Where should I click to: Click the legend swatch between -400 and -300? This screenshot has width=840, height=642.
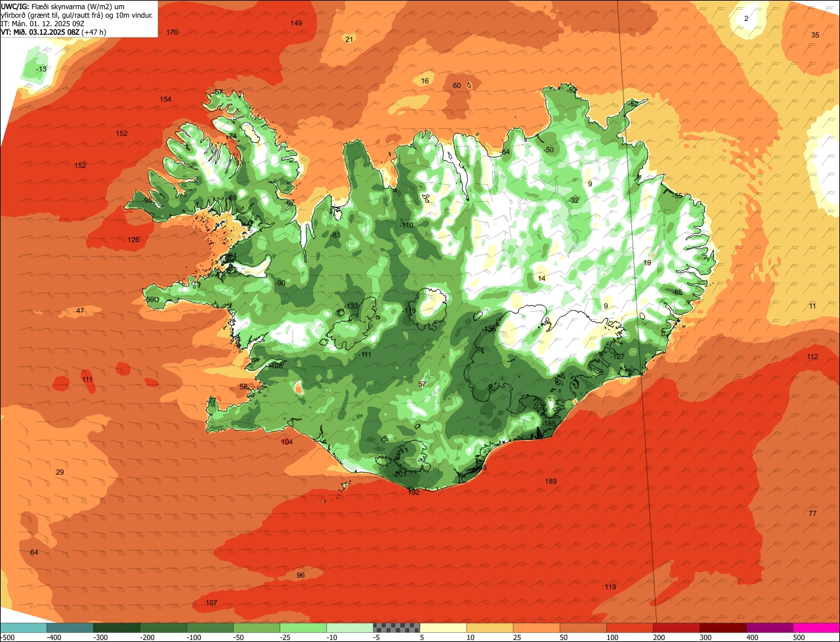point(70,628)
